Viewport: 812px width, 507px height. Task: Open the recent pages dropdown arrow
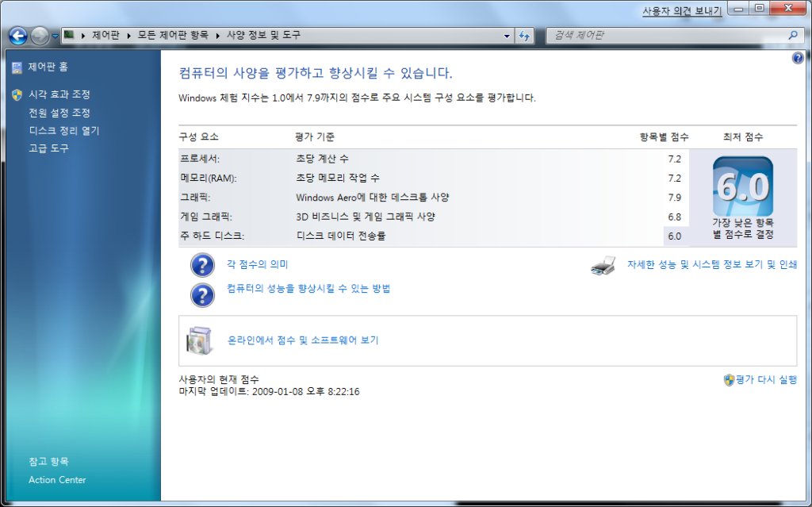pos(55,36)
